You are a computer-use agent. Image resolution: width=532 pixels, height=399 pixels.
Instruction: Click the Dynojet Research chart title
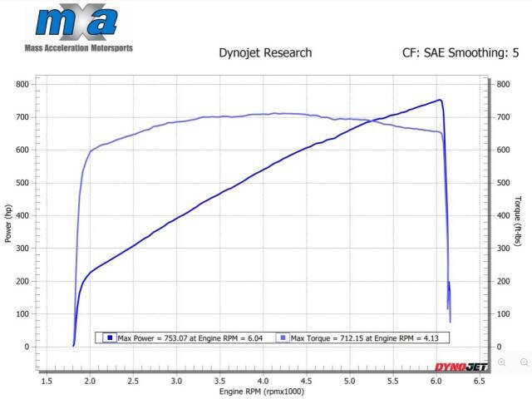[264, 52]
